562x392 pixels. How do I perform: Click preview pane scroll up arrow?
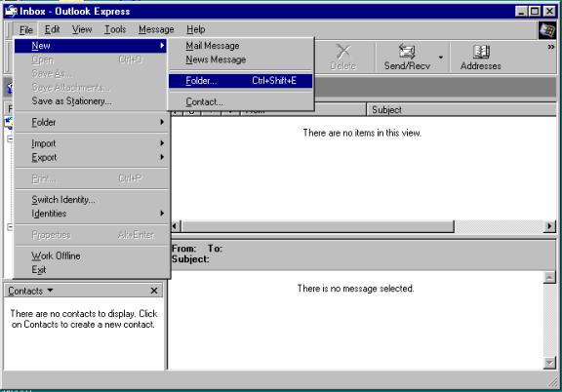coord(549,277)
